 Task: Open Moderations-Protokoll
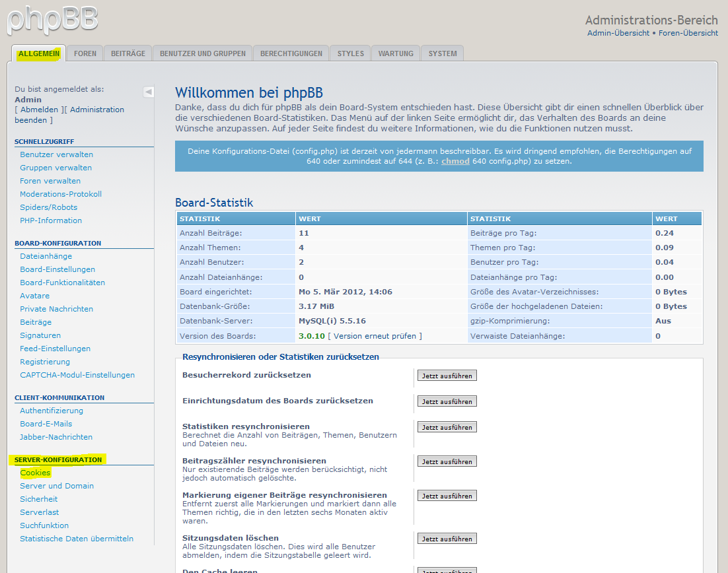pos(61,194)
